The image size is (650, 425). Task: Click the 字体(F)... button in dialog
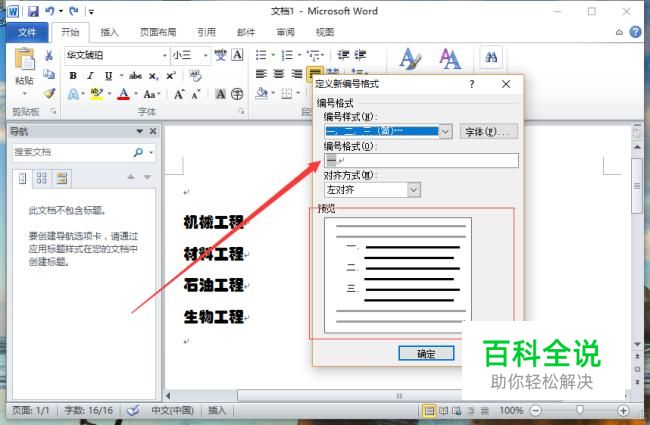tap(488, 132)
